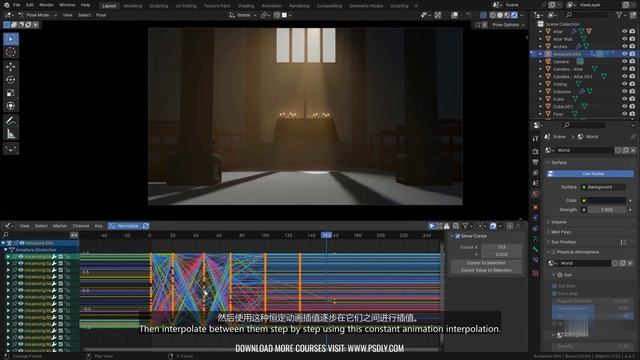The width and height of the screenshot is (640, 360).
Task: Unlink the World datablock with X icon
Action: point(633,150)
